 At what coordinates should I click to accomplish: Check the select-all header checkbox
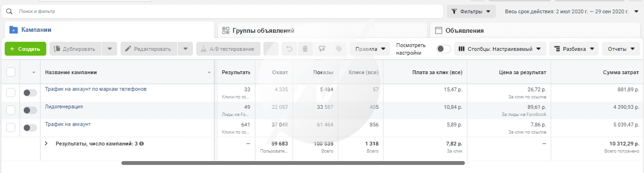pos(10,72)
